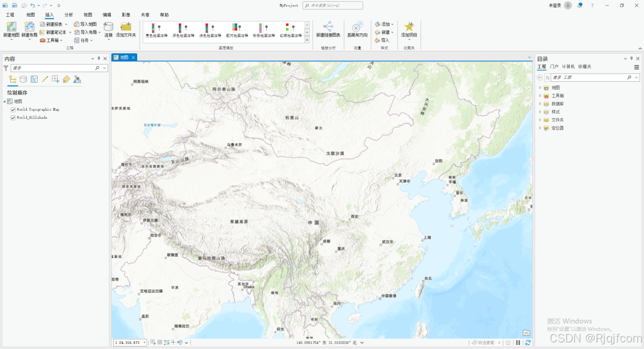Collapse the 地图 node in Contents pane
The height and width of the screenshot is (349, 644).
click(x=4, y=101)
